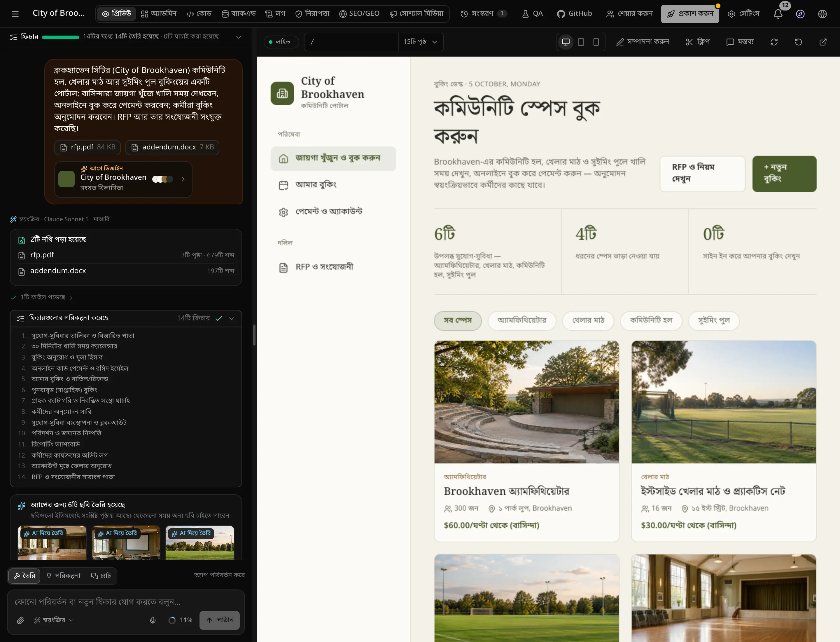Select the পরিকল্পনা mode tab
The height and width of the screenshot is (642, 840).
pos(63,576)
